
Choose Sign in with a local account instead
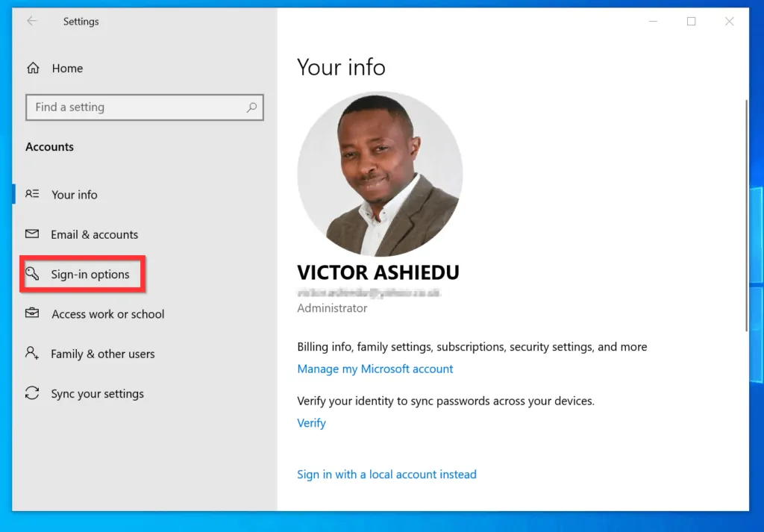click(x=386, y=475)
